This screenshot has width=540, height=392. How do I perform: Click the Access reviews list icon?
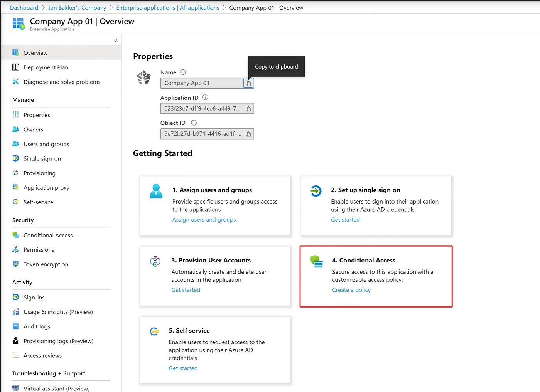click(15, 355)
